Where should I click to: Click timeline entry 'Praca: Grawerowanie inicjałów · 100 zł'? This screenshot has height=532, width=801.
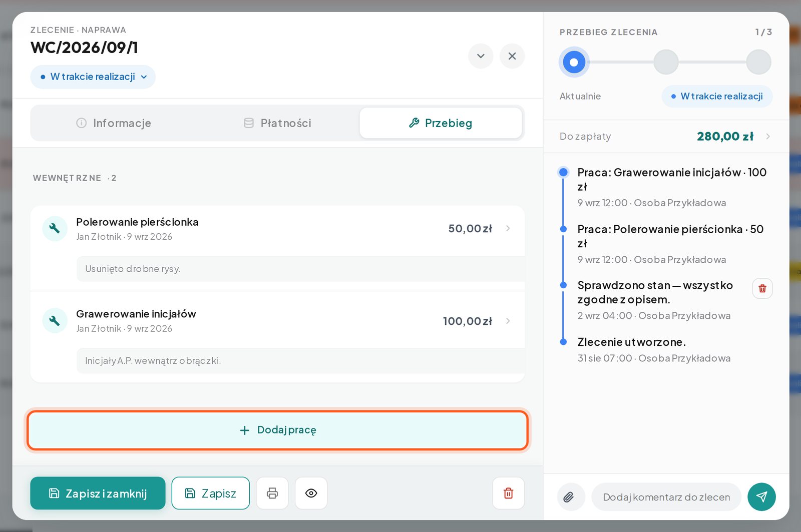(x=672, y=179)
